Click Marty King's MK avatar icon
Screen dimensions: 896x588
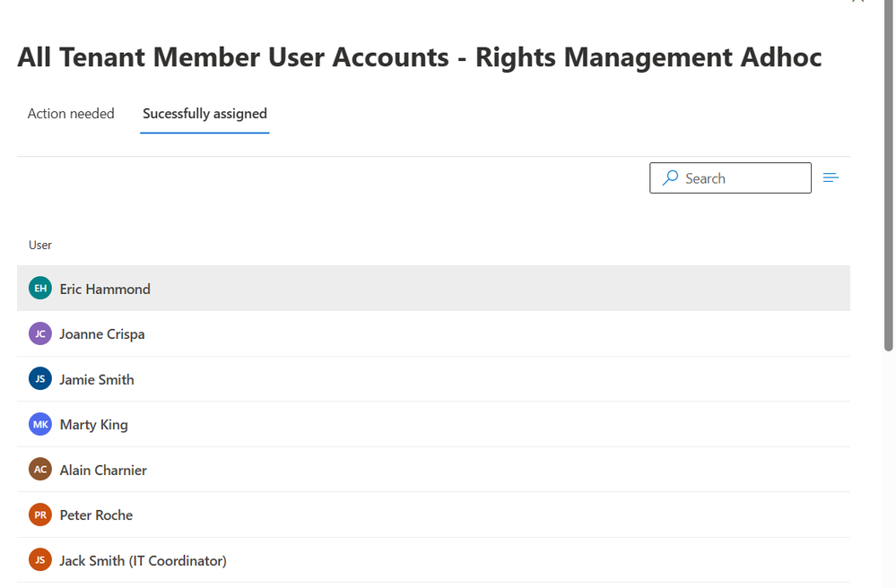40,424
